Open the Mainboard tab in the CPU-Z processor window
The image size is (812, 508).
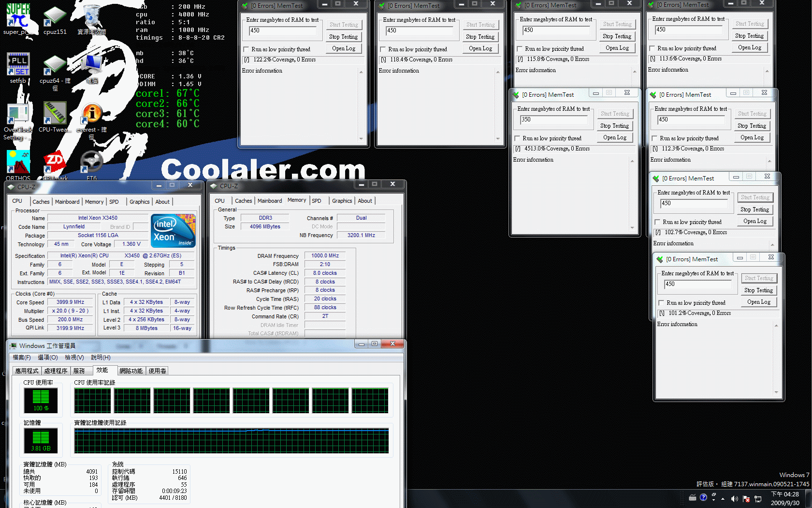tap(67, 202)
